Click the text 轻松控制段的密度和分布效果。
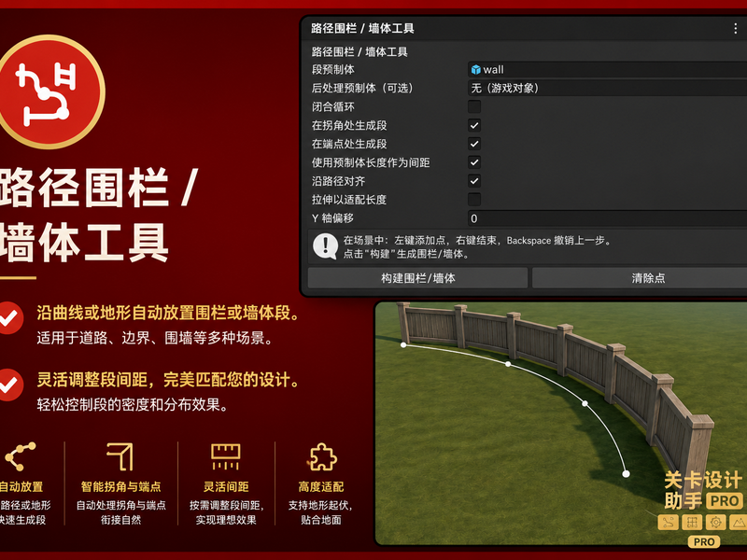747x560 pixels. (x=134, y=405)
